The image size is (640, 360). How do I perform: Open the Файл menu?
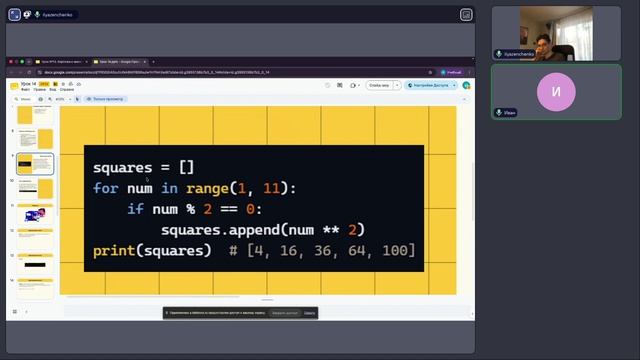(x=25, y=89)
